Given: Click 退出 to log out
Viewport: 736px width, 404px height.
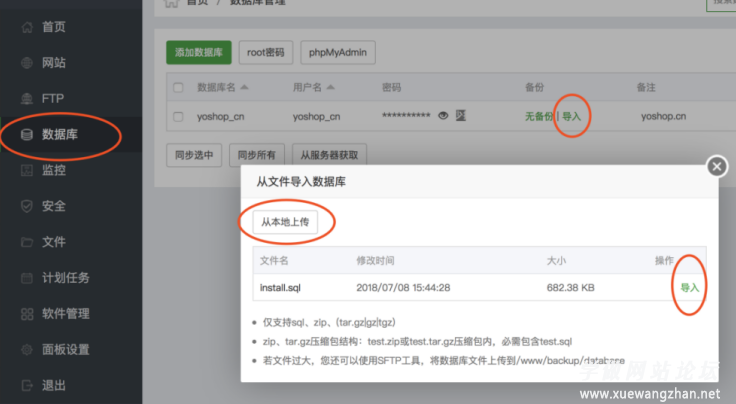Looking at the screenshot, I should 54,386.
